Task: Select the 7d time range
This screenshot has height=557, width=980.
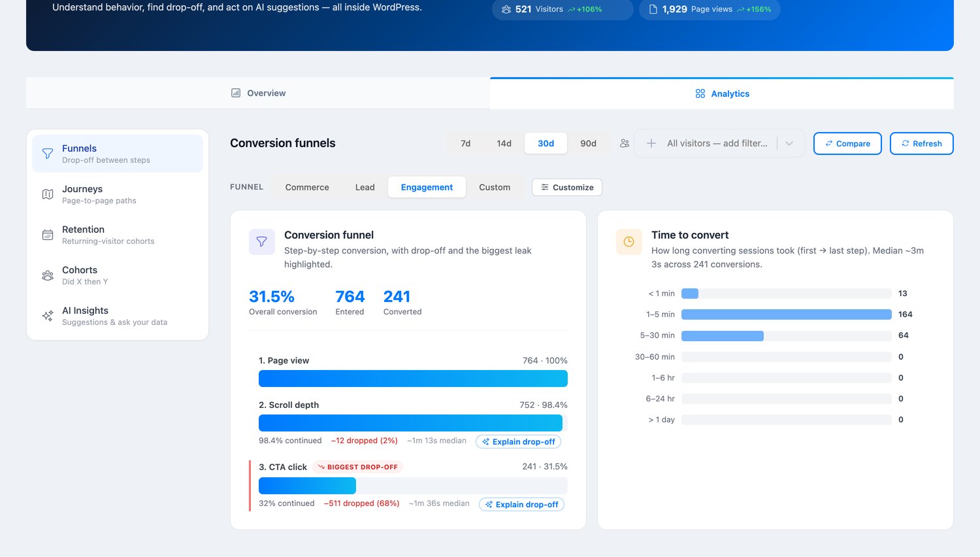Action: (x=466, y=143)
